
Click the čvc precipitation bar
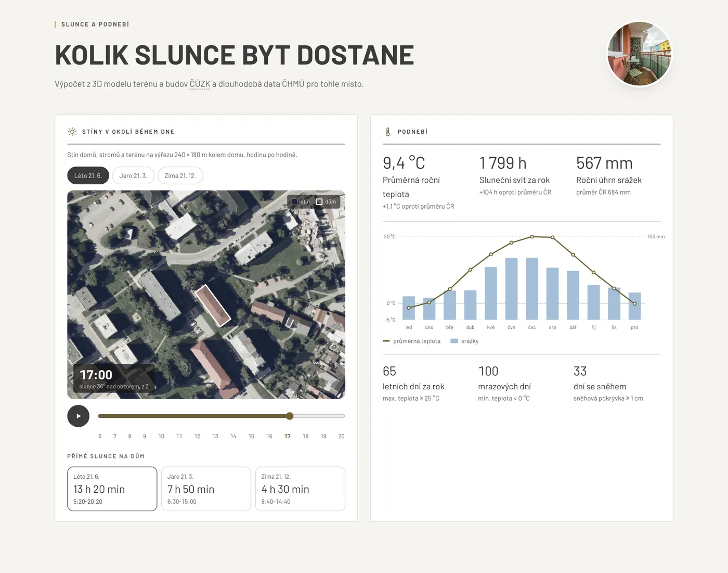(x=532, y=289)
